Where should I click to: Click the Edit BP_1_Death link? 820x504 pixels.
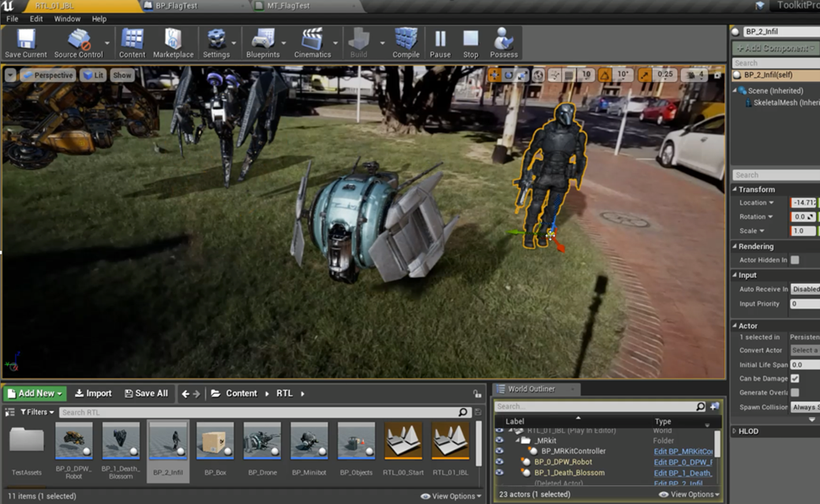point(683,473)
